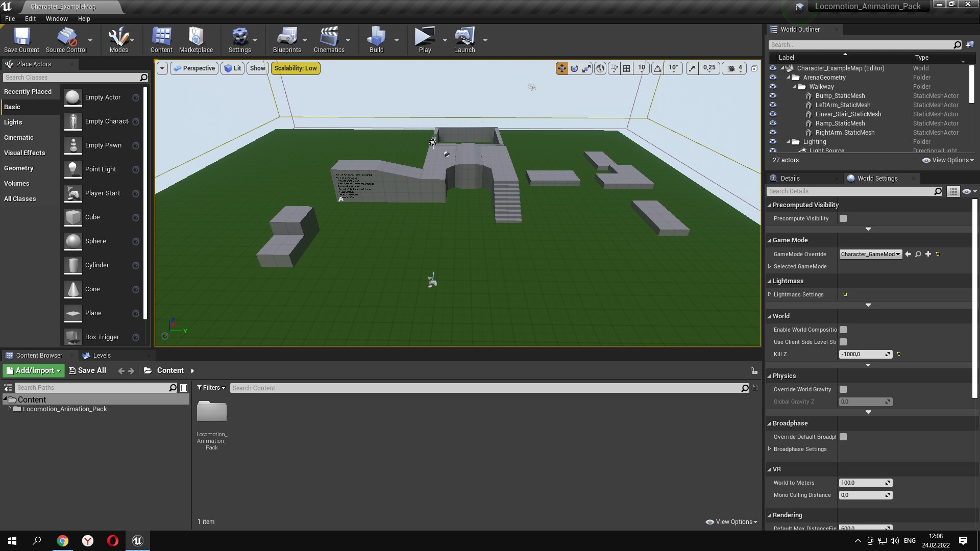The width and height of the screenshot is (980, 551).
Task: Open the Filters dropdown in Content Browser
Action: pyautogui.click(x=211, y=388)
